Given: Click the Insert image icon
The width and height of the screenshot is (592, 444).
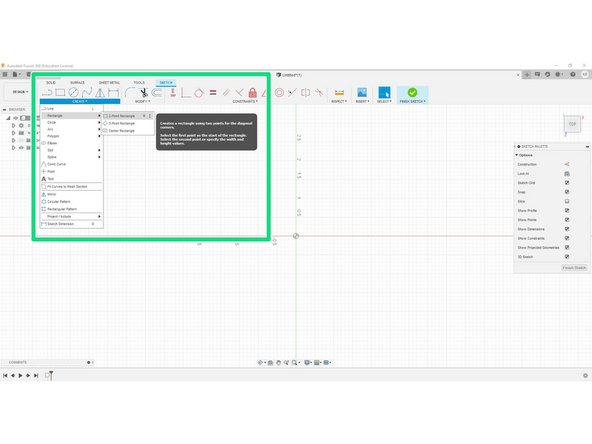Looking at the screenshot, I should [362, 92].
